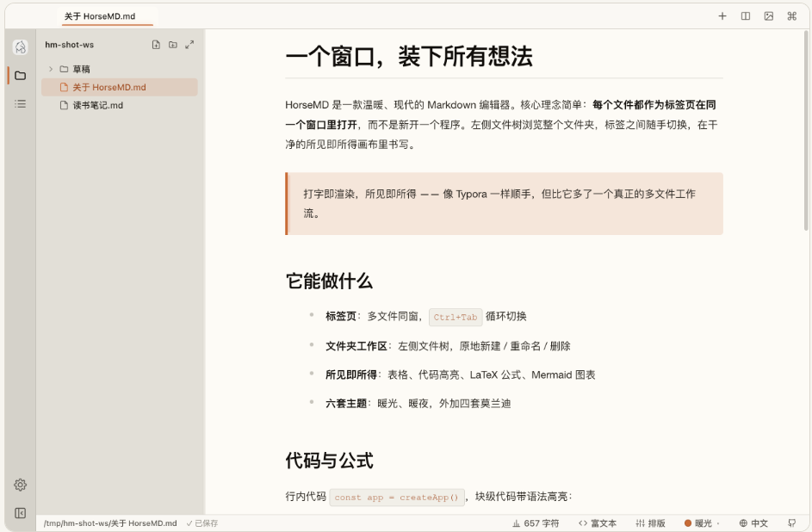812x532 pixels.
Task: Open settings via the gear icon
Action: [x=20, y=485]
